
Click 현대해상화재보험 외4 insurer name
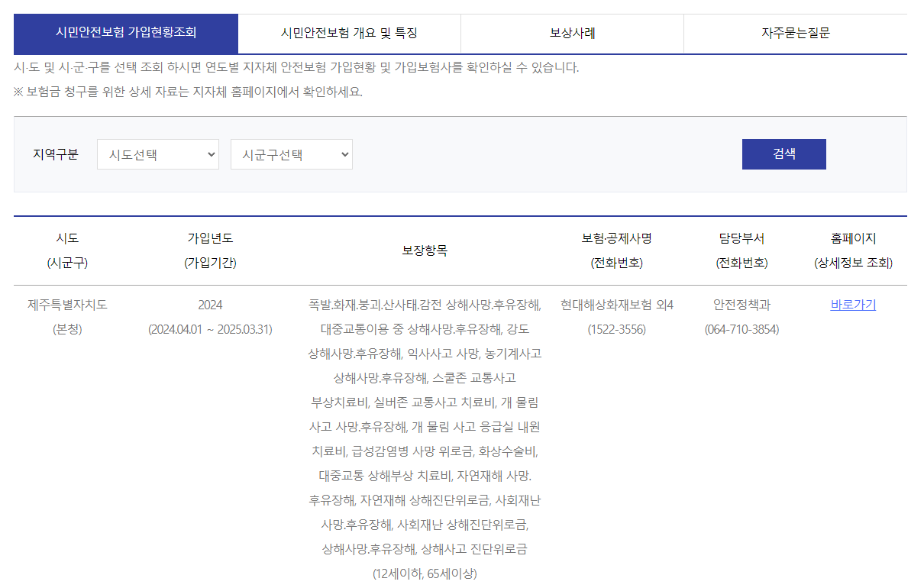pyautogui.click(x=616, y=305)
